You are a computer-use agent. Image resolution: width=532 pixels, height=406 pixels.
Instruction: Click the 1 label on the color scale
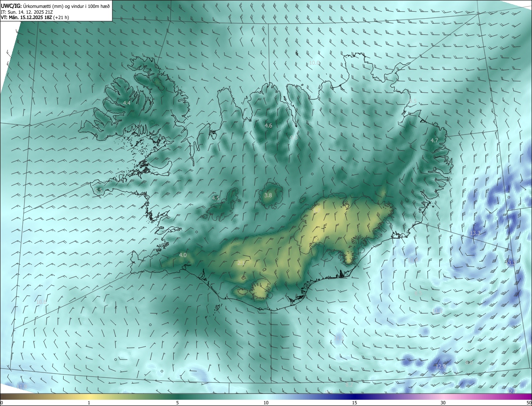pos(89,403)
